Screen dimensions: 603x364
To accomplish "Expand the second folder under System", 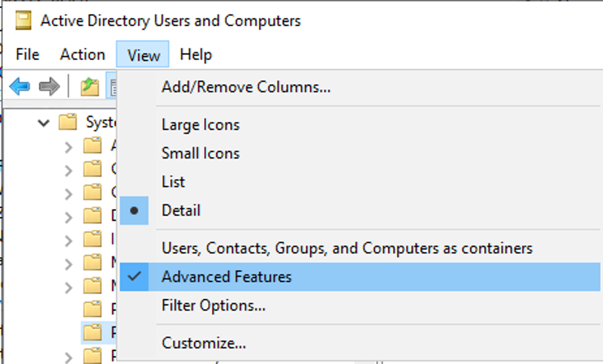I will (x=69, y=170).
